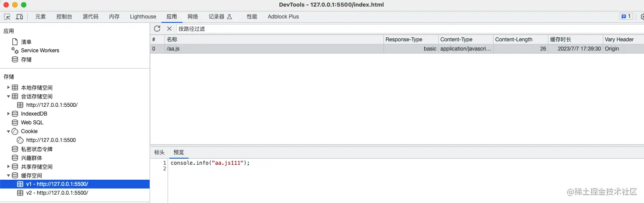Collapse the Cookie tree node

click(8, 131)
